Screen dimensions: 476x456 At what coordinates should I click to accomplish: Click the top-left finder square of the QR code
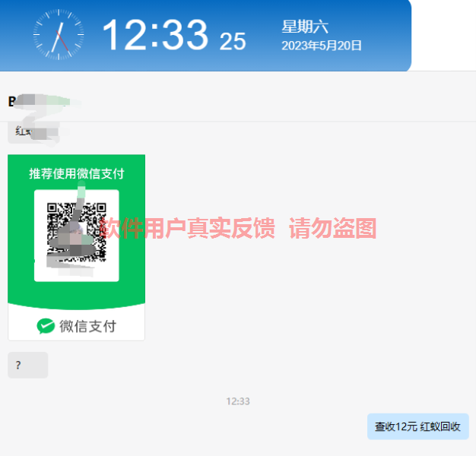pyautogui.click(x=52, y=207)
